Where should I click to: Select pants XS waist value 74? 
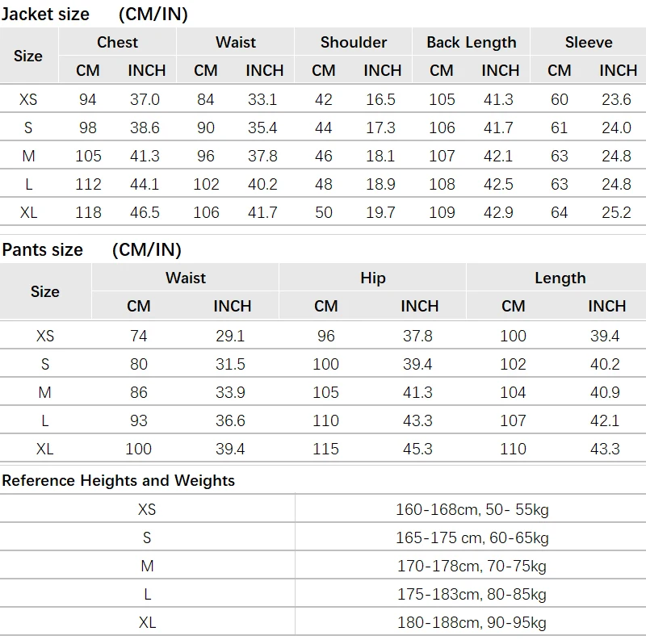tap(138, 336)
